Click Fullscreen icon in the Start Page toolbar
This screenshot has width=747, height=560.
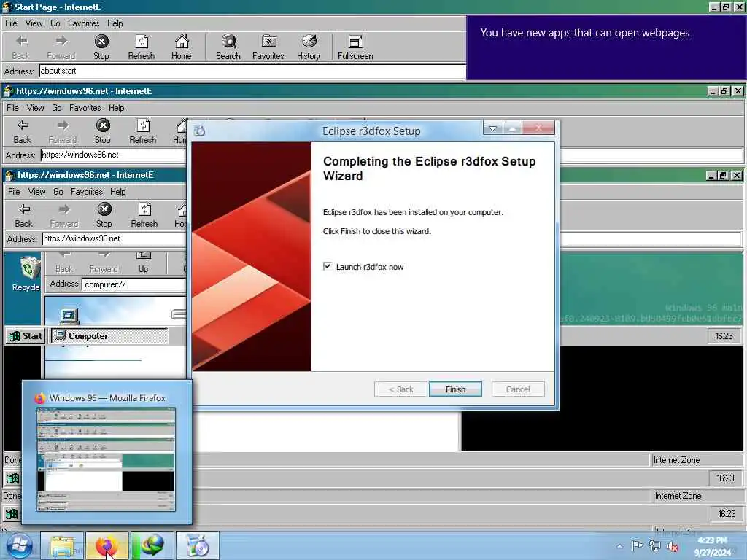[x=355, y=47]
